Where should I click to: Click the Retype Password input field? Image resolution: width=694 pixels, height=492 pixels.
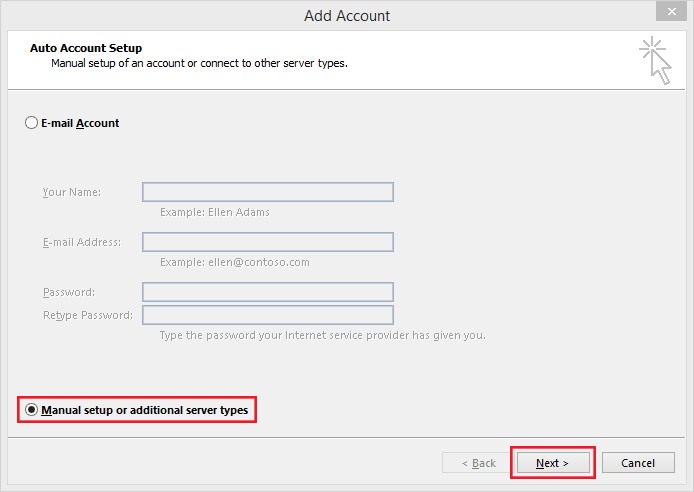click(268, 315)
